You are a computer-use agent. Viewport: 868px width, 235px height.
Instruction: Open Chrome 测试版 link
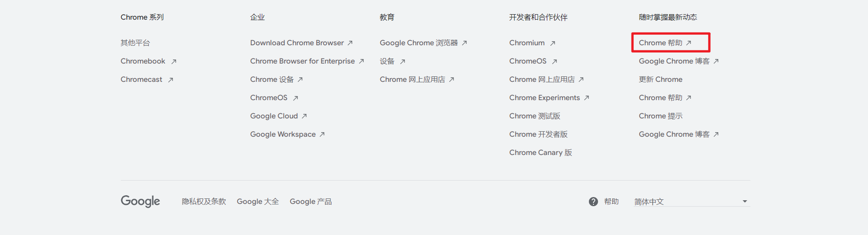tap(534, 116)
